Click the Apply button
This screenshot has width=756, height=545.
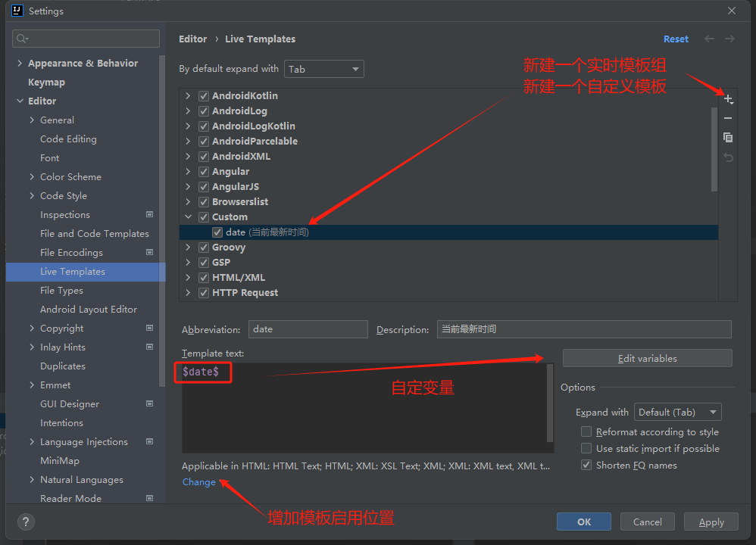[711, 522]
